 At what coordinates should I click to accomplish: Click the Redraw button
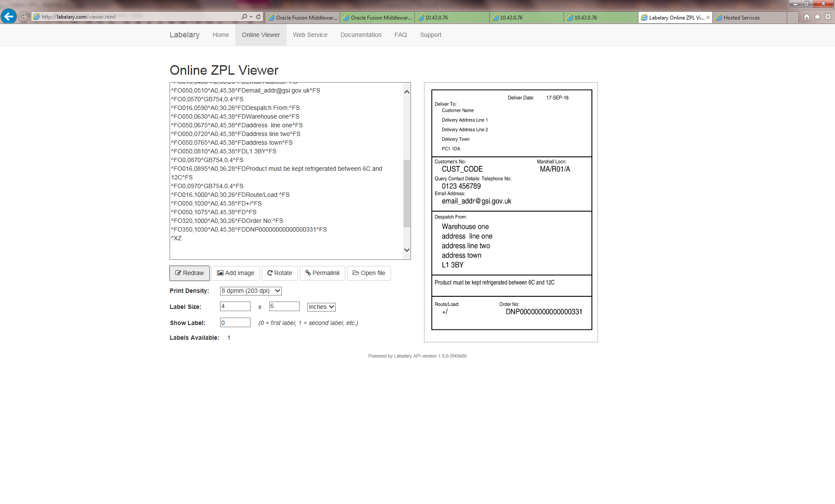(190, 273)
